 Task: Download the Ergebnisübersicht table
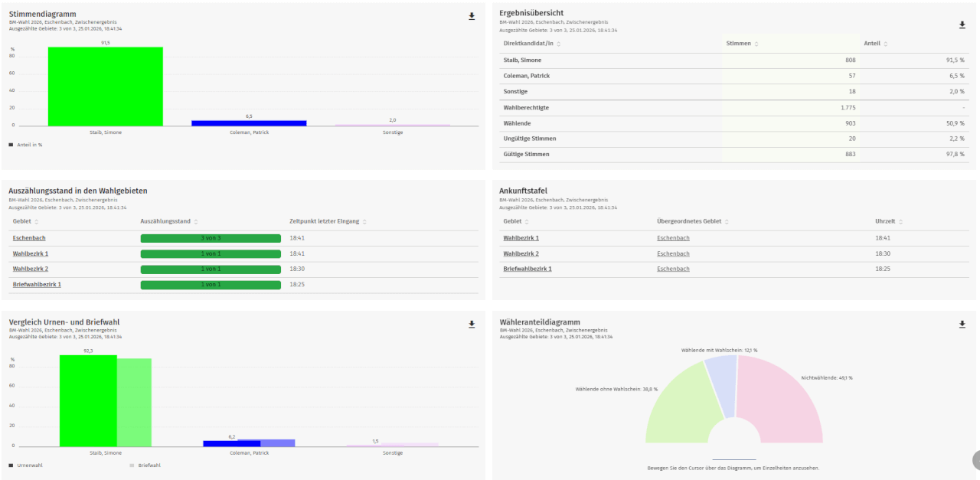click(962, 25)
